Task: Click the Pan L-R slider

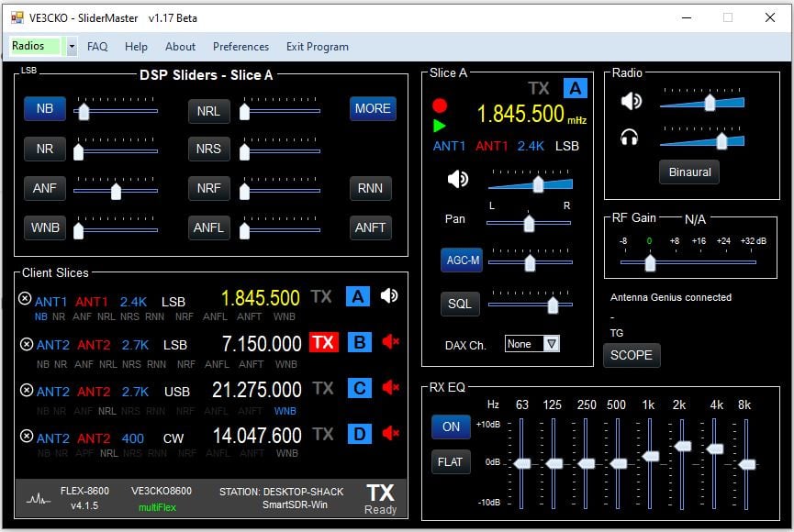Action: pyautogui.click(x=529, y=223)
